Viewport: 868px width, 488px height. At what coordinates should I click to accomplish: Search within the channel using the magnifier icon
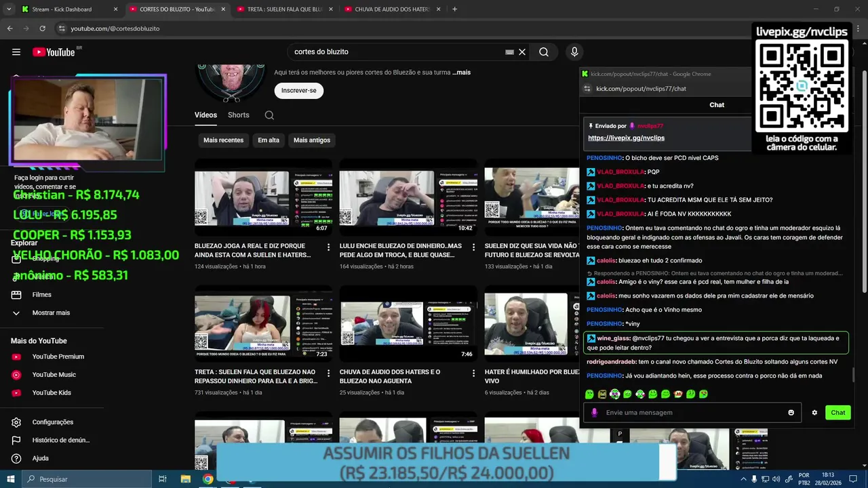[x=269, y=115]
